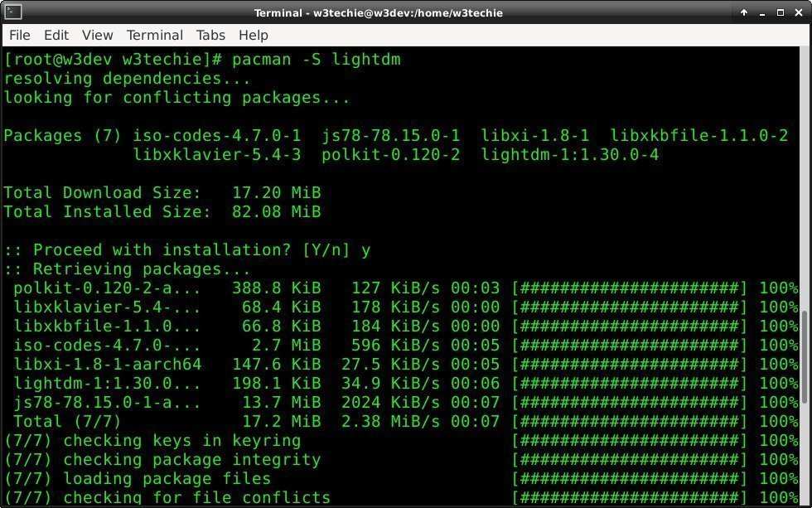Click the minimize button
Screen dimensions: 812x508
761,12
